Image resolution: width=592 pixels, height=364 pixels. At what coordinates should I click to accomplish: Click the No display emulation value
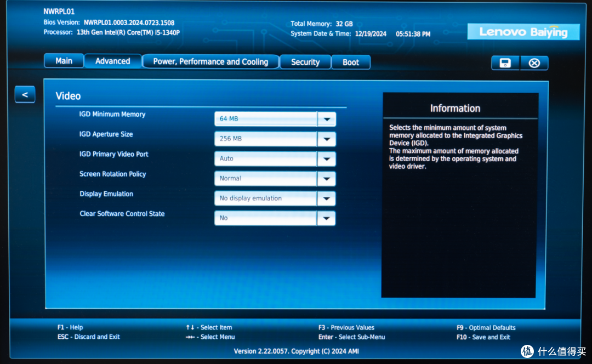[266, 198]
